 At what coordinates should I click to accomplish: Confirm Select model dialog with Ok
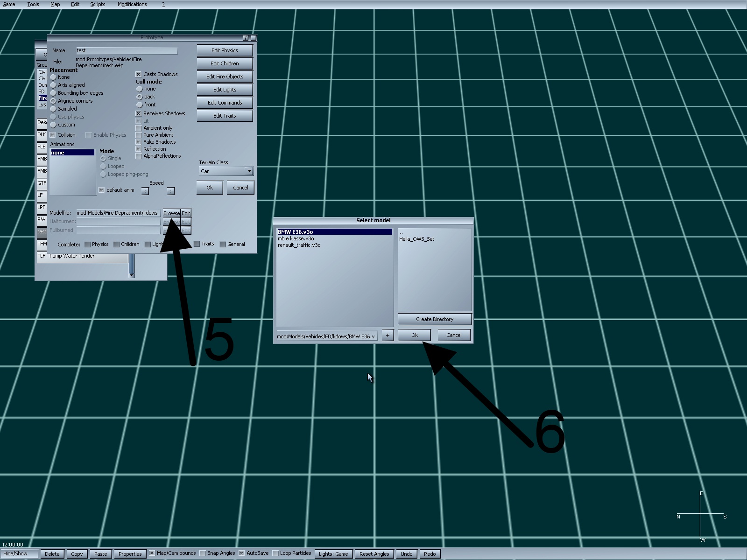click(x=414, y=335)
